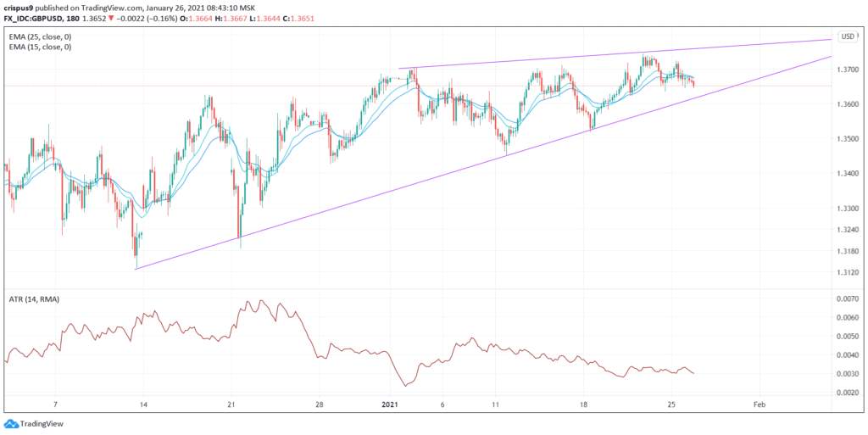868x435 pixels.
Task: Select the EMA (15, close, 0) indicator label
Action: pos(40,47)
